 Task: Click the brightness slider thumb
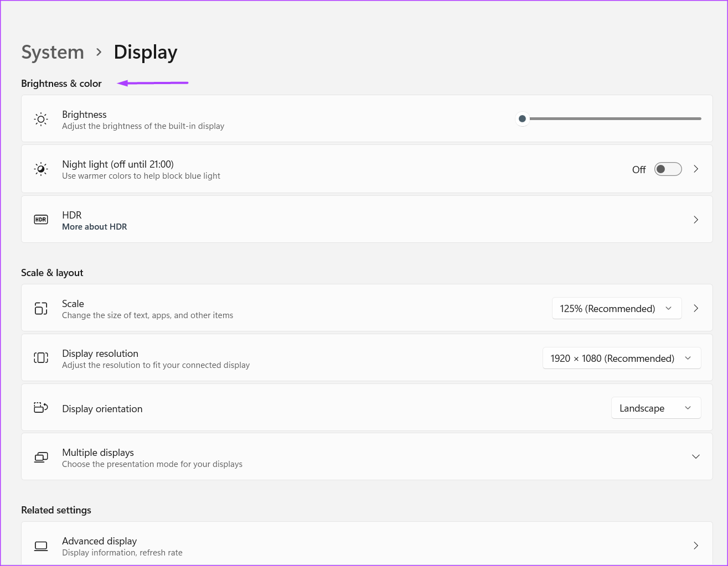tap(522, 118)
